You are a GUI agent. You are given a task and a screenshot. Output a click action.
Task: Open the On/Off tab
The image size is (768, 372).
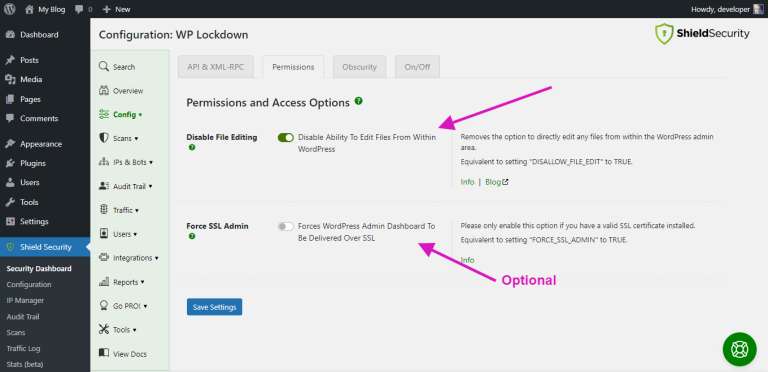pos(417,67)
